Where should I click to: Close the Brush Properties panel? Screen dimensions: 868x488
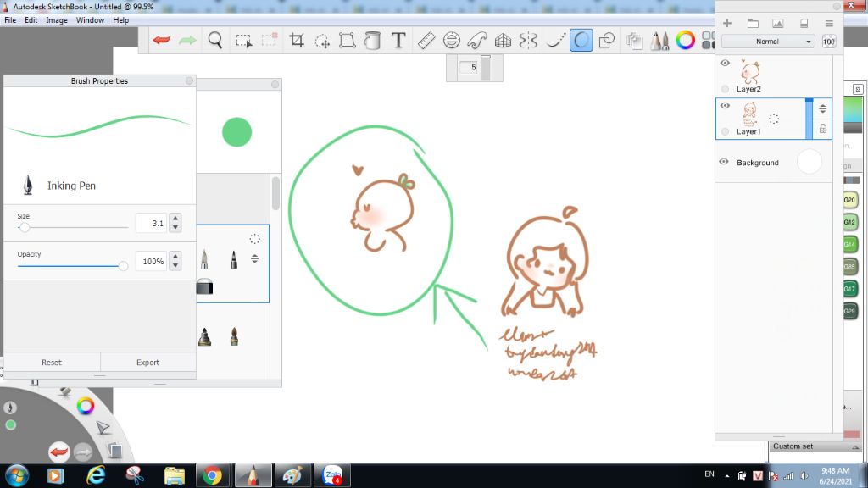point(189,80)
